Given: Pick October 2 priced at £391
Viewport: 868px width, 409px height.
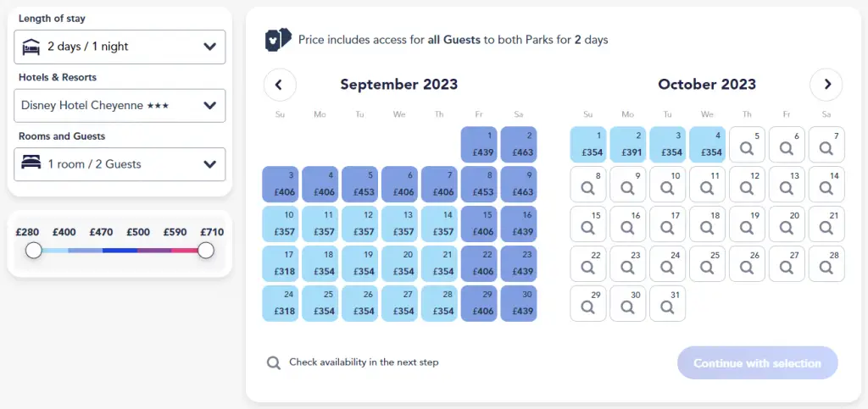Looking at the screenshot, I should tap(628, 144).
